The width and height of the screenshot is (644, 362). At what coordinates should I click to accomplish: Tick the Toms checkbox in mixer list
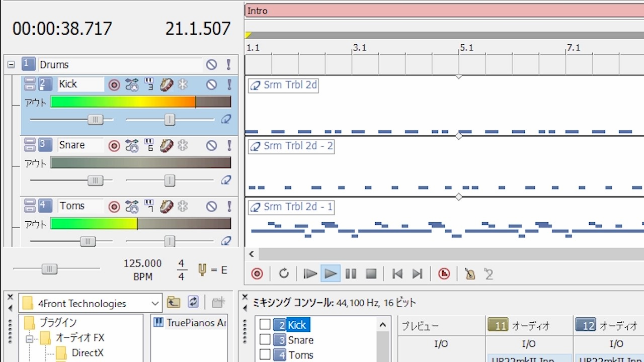click(x=265, y=355)
